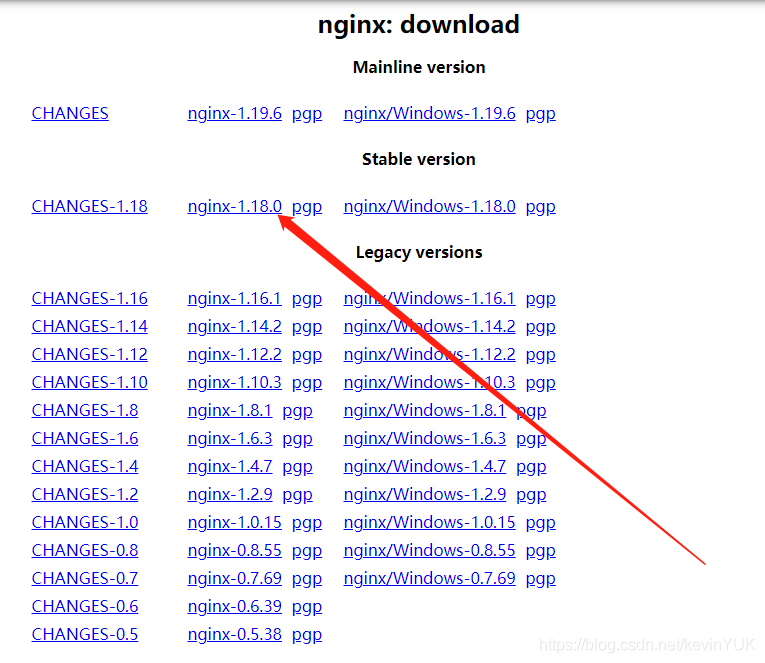
Task: Download nginx/Windows-0.7.69
Action: (x=429, y=578)
